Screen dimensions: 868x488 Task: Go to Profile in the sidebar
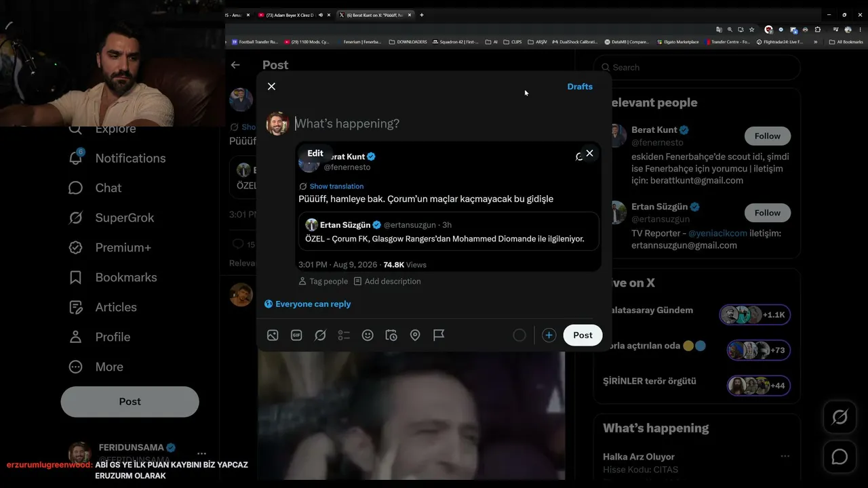click(99, 337)
